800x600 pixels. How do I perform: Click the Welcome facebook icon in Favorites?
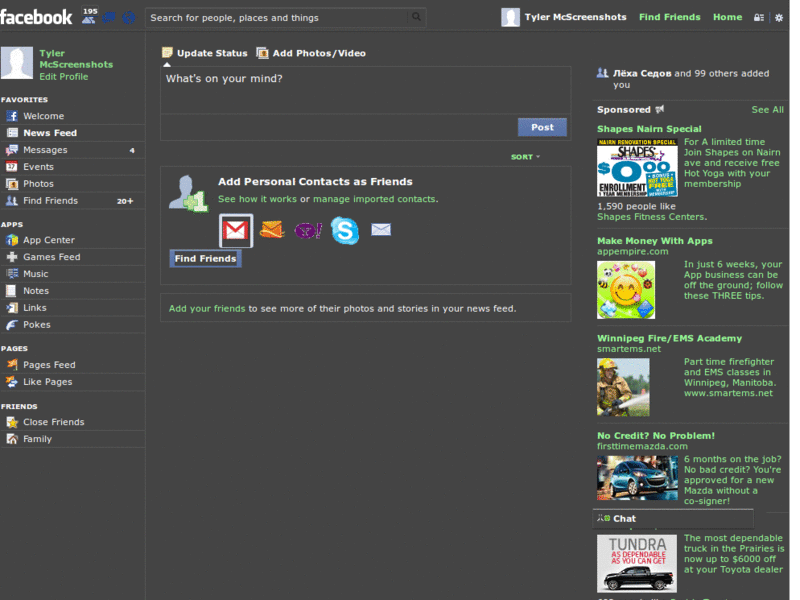pyautogui.click(x=12, y=116)
